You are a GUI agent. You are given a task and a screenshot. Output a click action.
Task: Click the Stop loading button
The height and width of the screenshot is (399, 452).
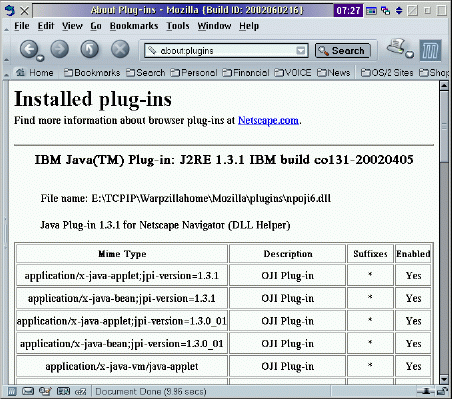(120, 49)
